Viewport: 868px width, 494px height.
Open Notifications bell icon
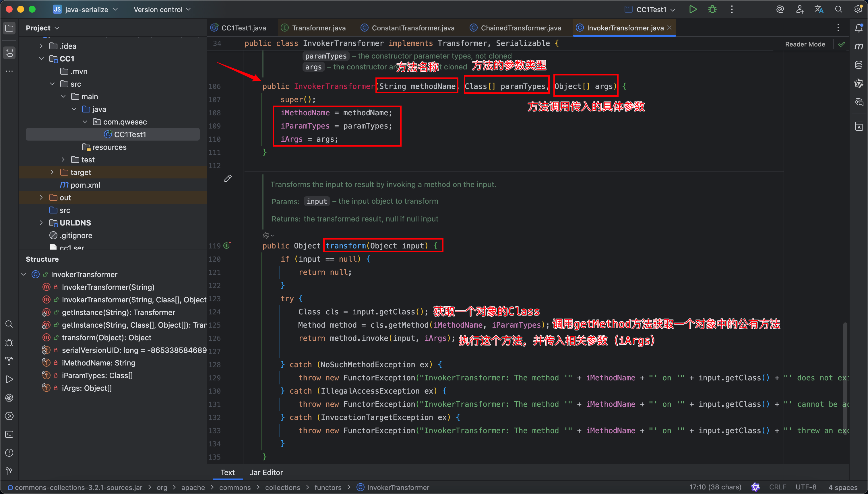click(x=859, y=28)
